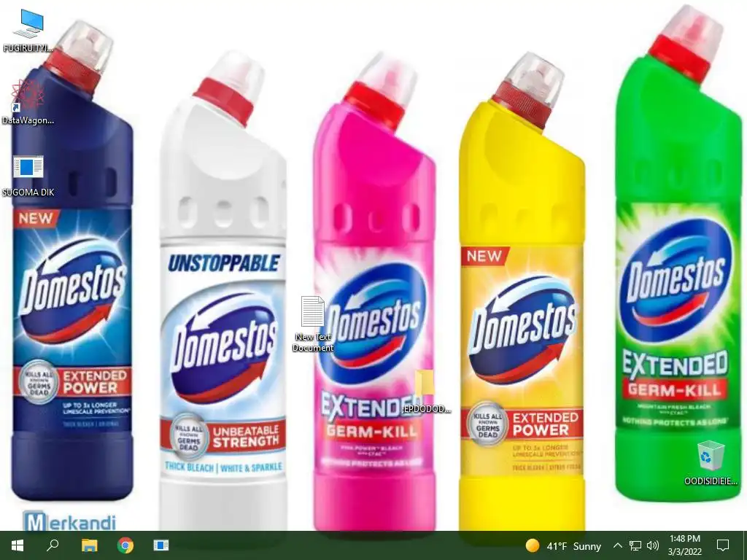Launch Google Chrome from the taskbar
The height and width of the screenshot is (560, 747).
pyautogui.click(x=125, y=545)
